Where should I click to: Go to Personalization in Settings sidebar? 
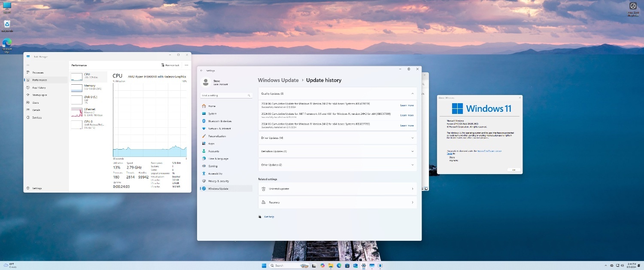217,136
